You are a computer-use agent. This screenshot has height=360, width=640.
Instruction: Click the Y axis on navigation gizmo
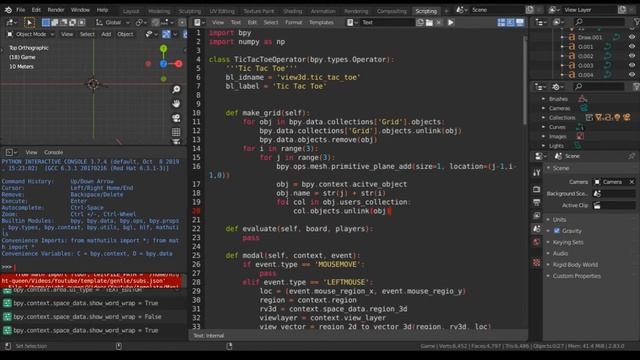(163, 49)
